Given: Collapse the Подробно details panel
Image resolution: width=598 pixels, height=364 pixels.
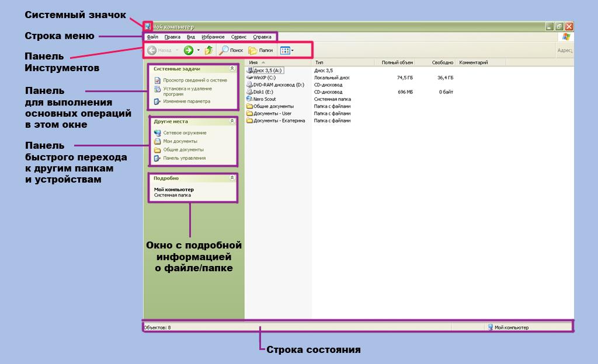Looking at the screenshot, I should (x=232, y=178).
